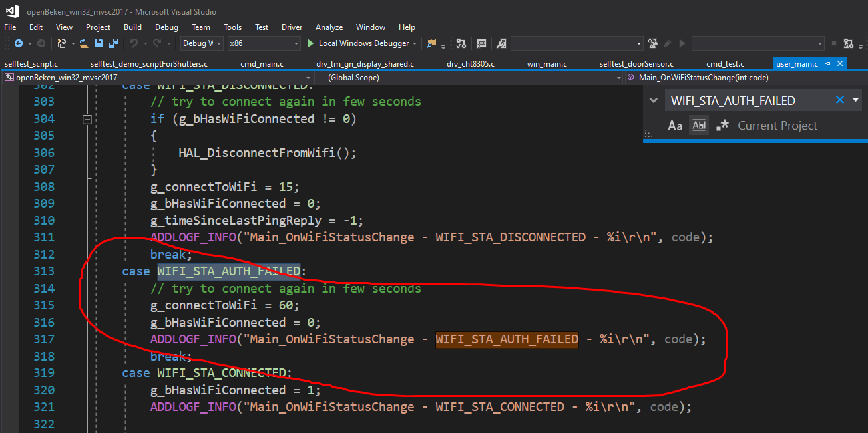Click the Save All icon
The height and width of the screenshot is (433, 868).
(113, 43)
